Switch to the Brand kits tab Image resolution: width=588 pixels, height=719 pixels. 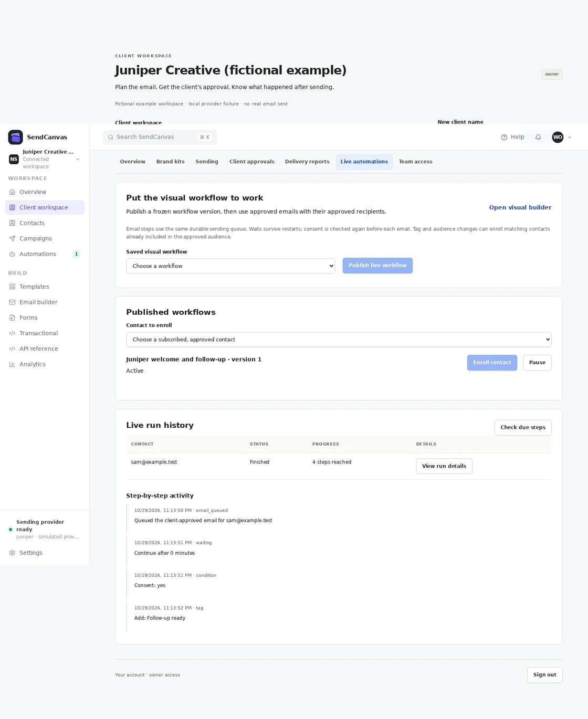point(171,162)
